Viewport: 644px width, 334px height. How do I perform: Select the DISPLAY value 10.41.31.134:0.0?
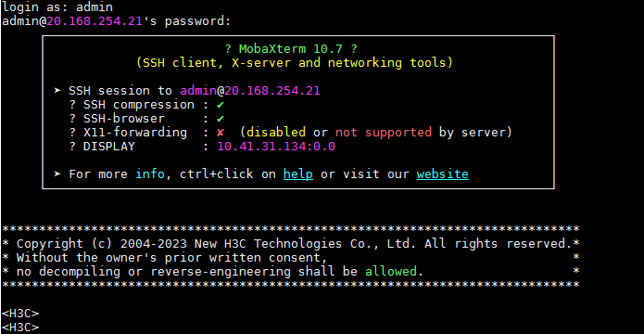(276, 147)
